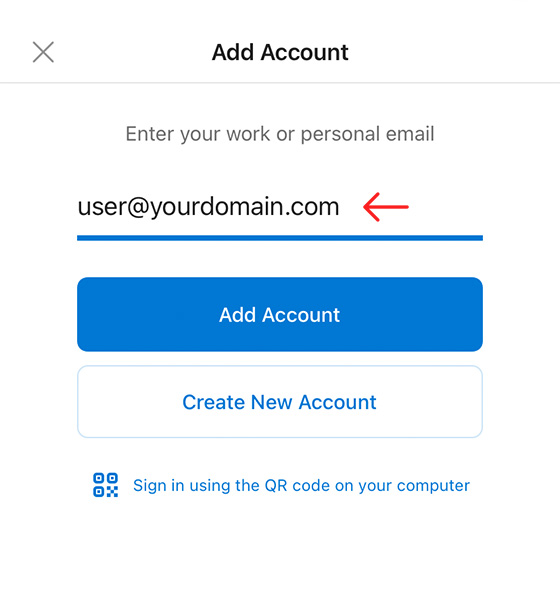
Task: Click the blue underline beneath the email field
Action: (280, 238)
